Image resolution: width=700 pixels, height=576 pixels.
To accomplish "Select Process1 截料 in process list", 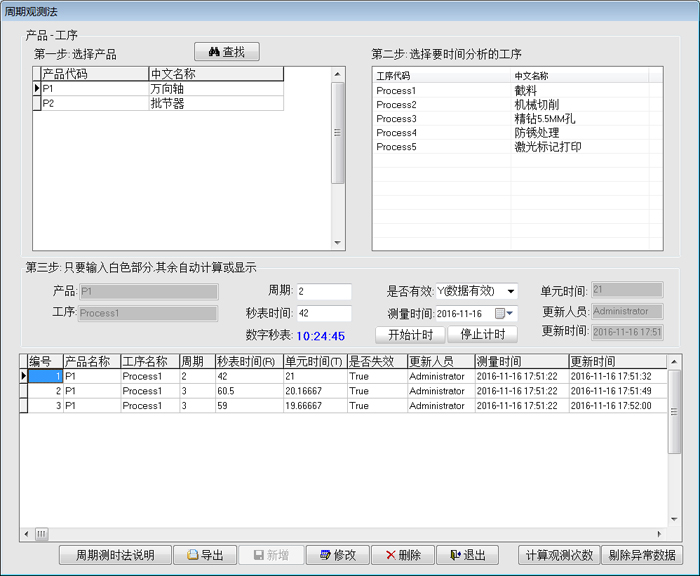I will (x=517, y=91).
